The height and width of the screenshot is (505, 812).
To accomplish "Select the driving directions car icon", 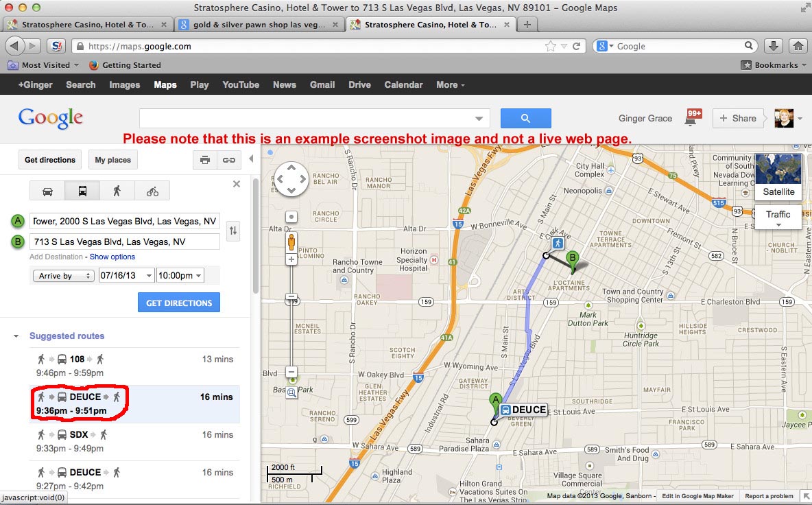I will pos(47,191).
